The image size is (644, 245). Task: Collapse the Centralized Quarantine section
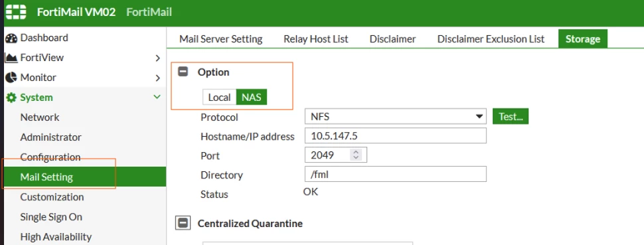[183, 223]
